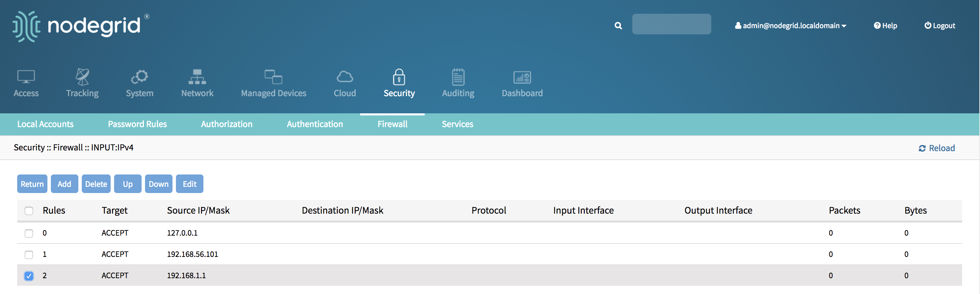This screenshot has width=980, height=294.
Task: Click the Output Interface column header
Action: click(718, 210)
